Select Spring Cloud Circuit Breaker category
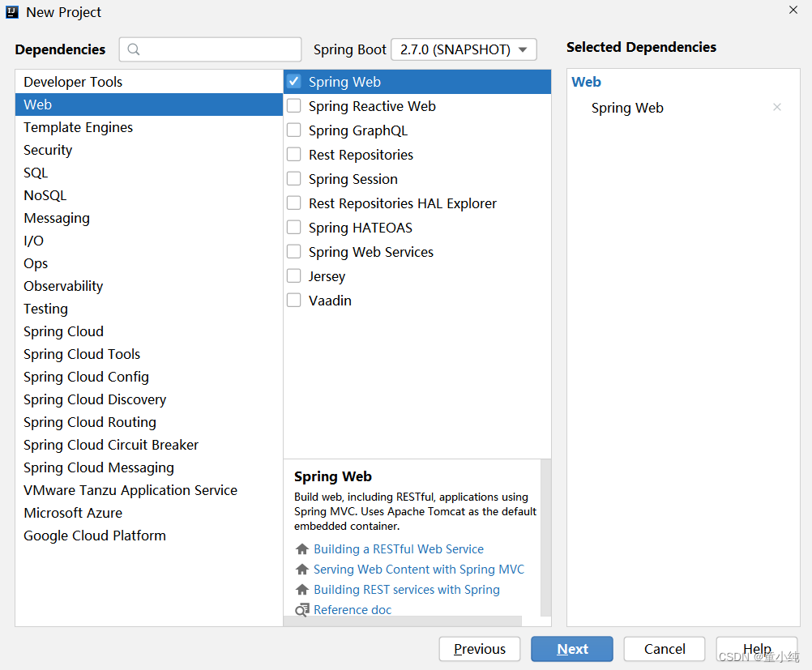This screenshot has height=670, width=812. (149, 446)
